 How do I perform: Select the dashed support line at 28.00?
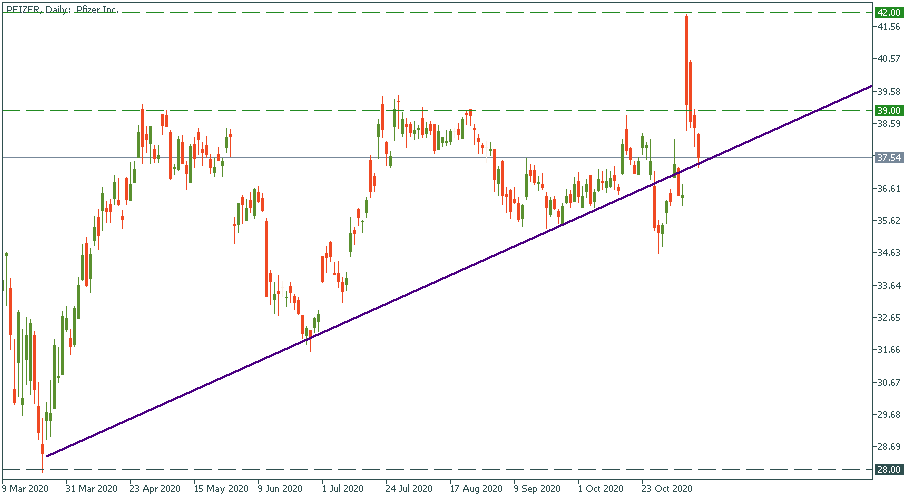pos(400,469)
